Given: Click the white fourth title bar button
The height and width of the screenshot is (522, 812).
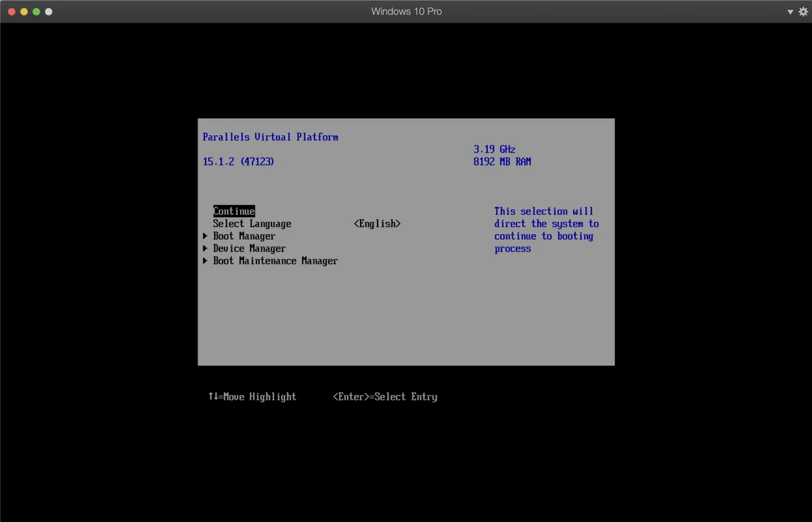Looking at the screenshot, I should pos(48,12).
